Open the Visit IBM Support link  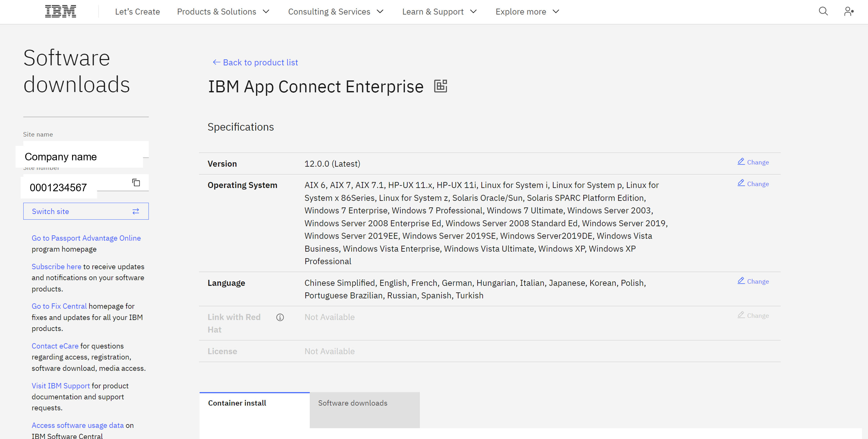(x=61, y=386)
